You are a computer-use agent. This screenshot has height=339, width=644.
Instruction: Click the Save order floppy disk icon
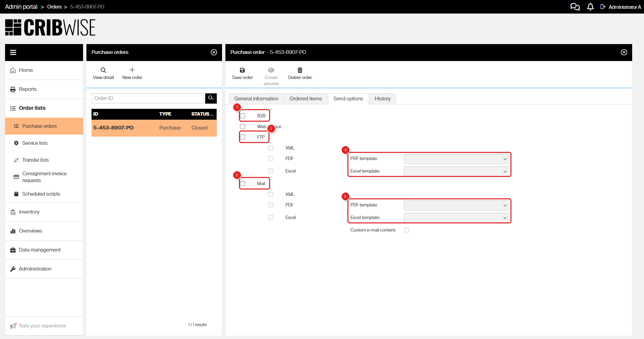242,70
